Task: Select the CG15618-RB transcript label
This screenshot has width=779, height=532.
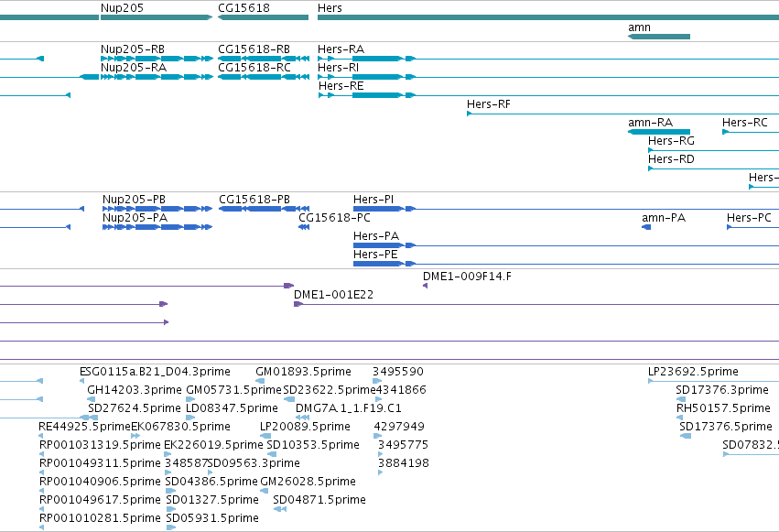Action: [254, 49]
